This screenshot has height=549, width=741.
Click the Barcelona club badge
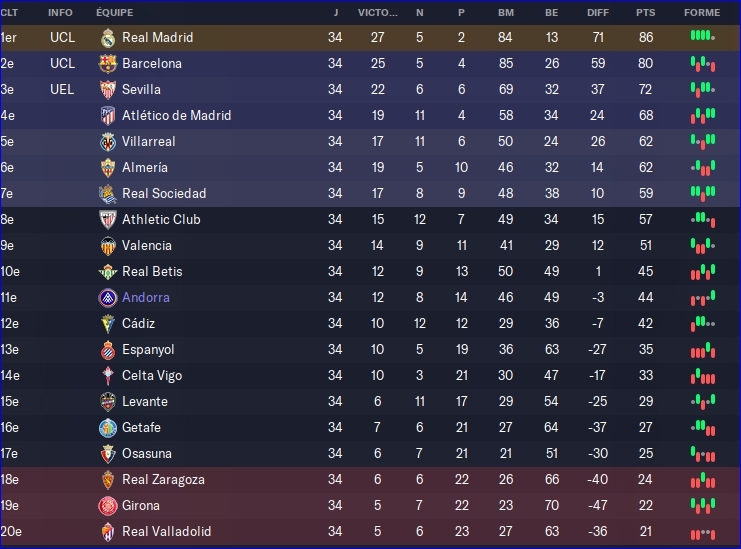[108, 63]
